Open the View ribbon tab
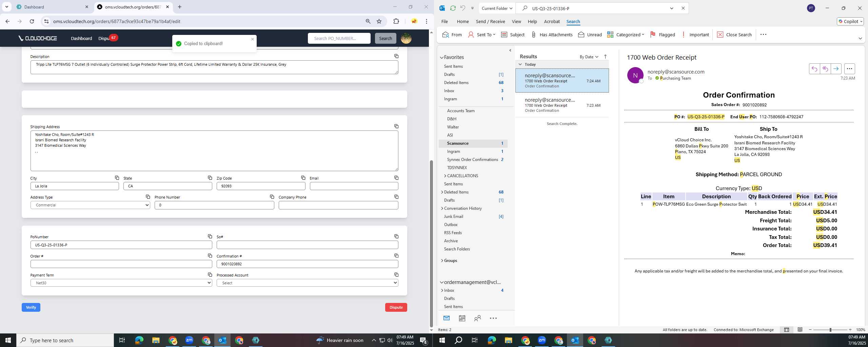This screenshot has width=868, height=347. tap(516, 21)
